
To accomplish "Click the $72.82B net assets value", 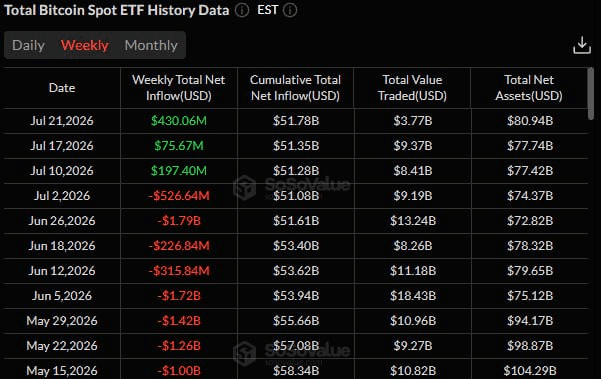I will [x=530, y=221].
